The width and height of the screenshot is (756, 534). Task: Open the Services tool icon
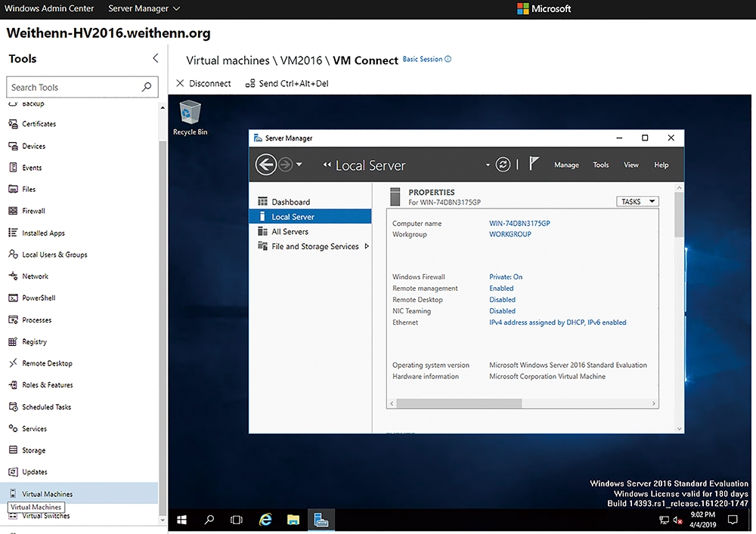pyautogui.click(x=13, y=428)
